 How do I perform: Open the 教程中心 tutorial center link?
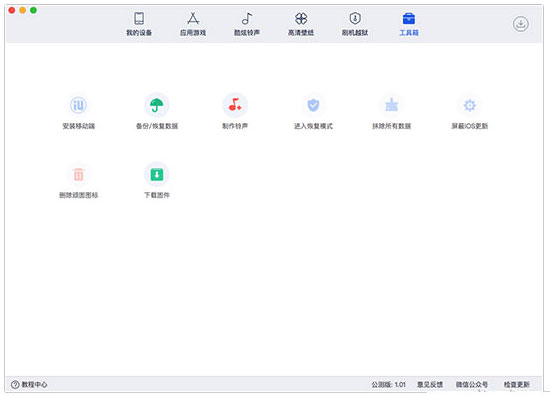(x=29, y=384)
